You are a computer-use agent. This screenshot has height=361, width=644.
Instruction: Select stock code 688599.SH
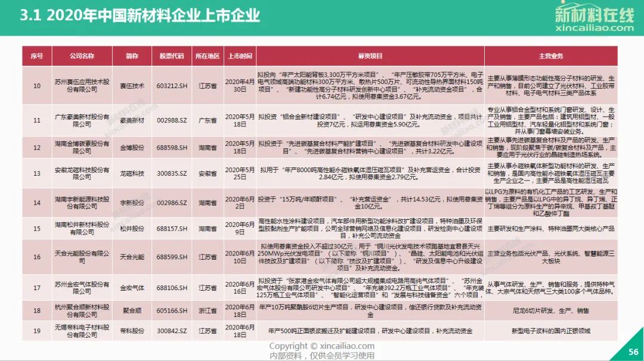click(x=172, y=257)
